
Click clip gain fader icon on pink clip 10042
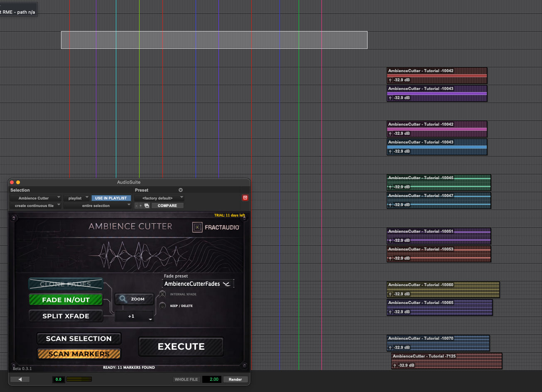[390, 134]
